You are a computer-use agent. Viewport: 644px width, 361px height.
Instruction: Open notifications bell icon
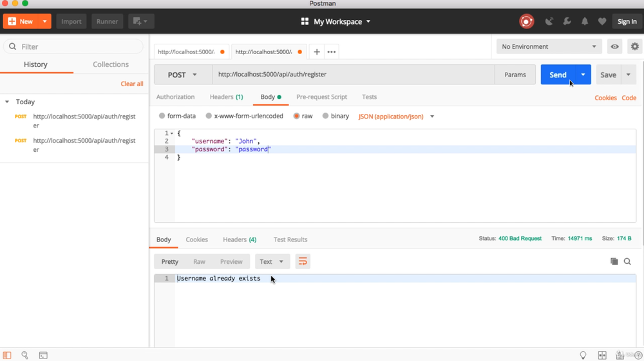pos(585,21)
